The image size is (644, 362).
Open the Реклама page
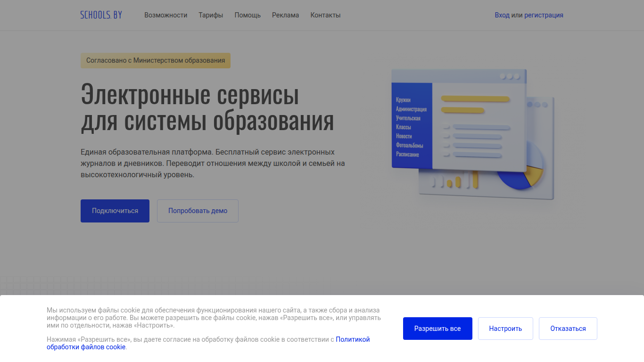[285, 15]
